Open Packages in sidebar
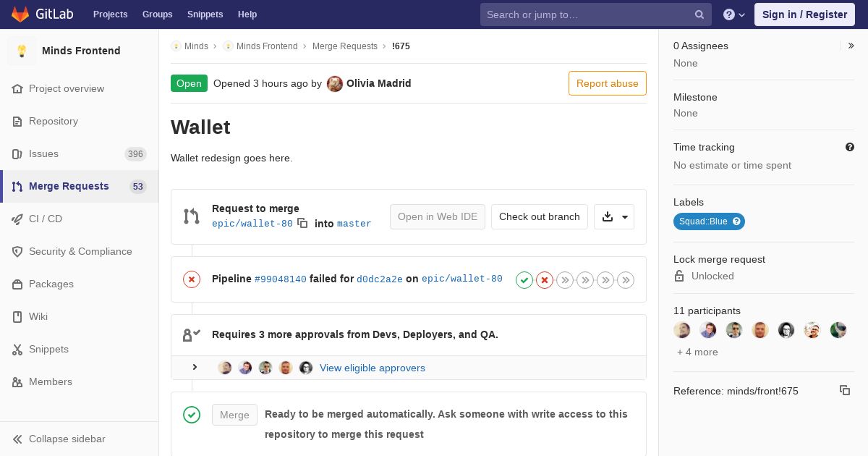The width and height of the screenshot is (868, 456). [x=79, y=284]
